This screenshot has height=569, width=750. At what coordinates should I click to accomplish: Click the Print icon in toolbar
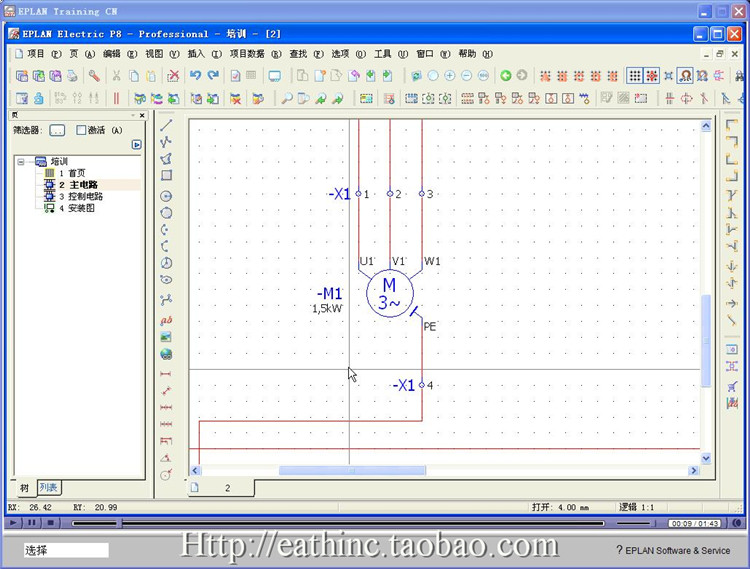click(x=72, y=76)
